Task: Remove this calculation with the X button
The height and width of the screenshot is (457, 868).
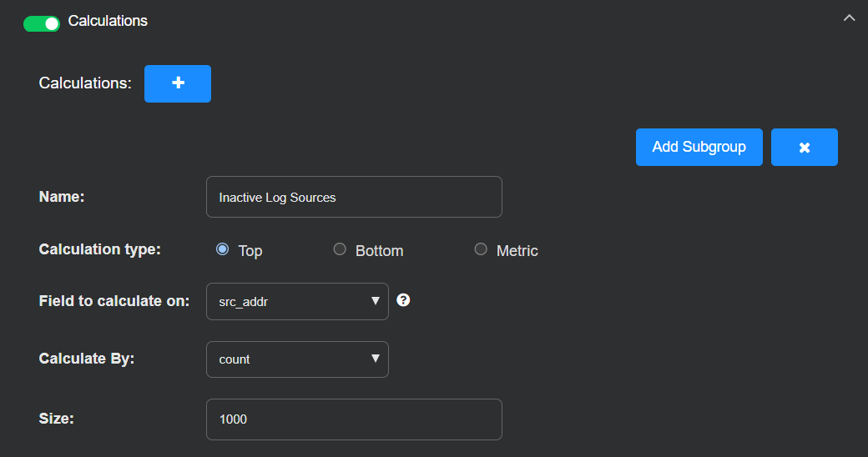Action: click(804, 147)
